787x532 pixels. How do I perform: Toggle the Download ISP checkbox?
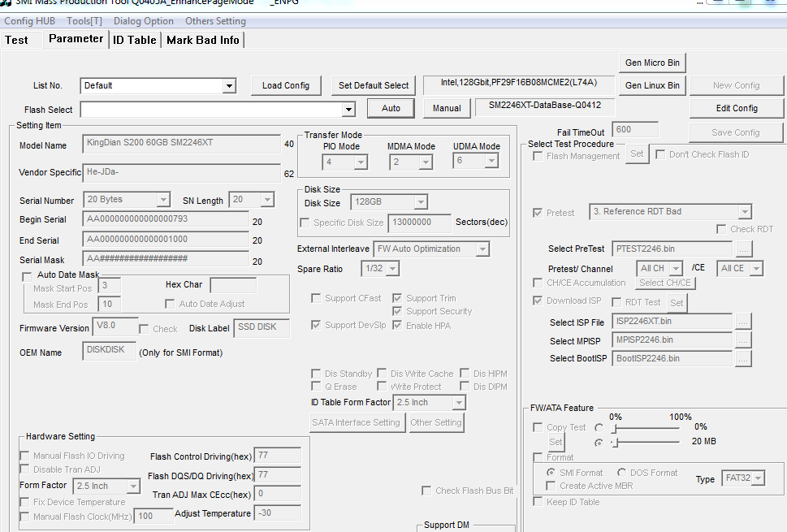point(538,301)
